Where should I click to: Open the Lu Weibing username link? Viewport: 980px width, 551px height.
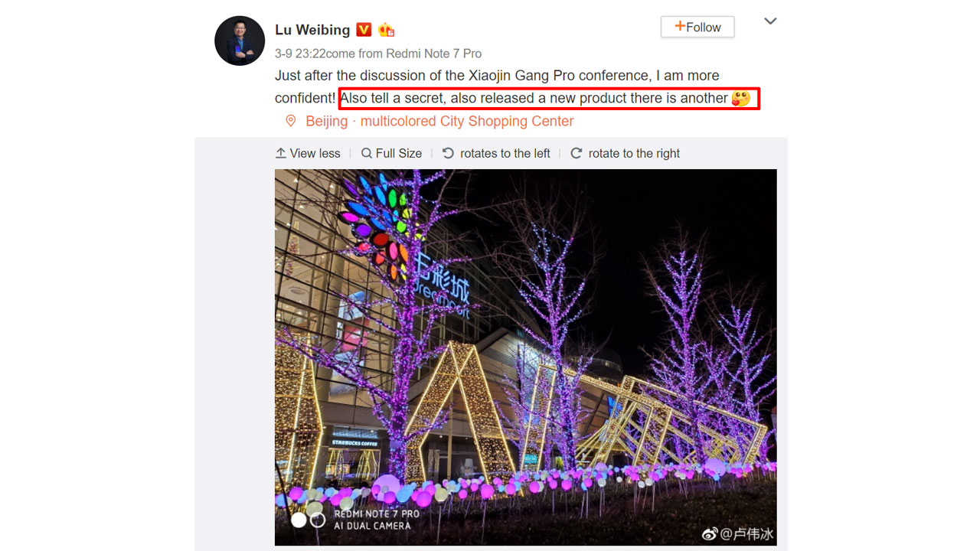pyautogui.click(x=312, y=30)
